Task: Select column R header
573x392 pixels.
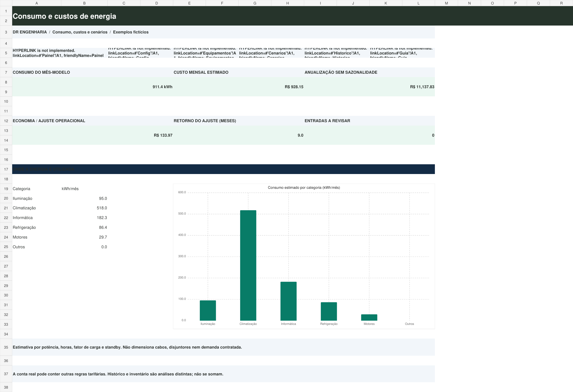Action: point(561,3)
